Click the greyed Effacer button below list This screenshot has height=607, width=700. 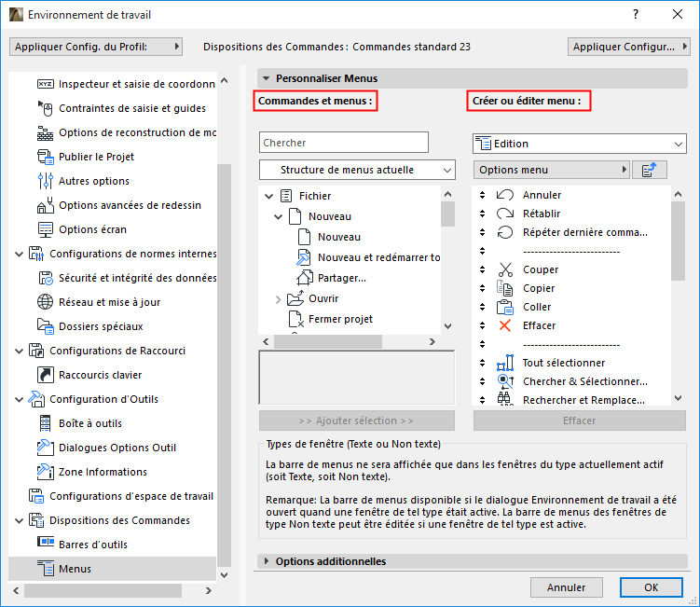pyautogui.click(x=580, y=421)
